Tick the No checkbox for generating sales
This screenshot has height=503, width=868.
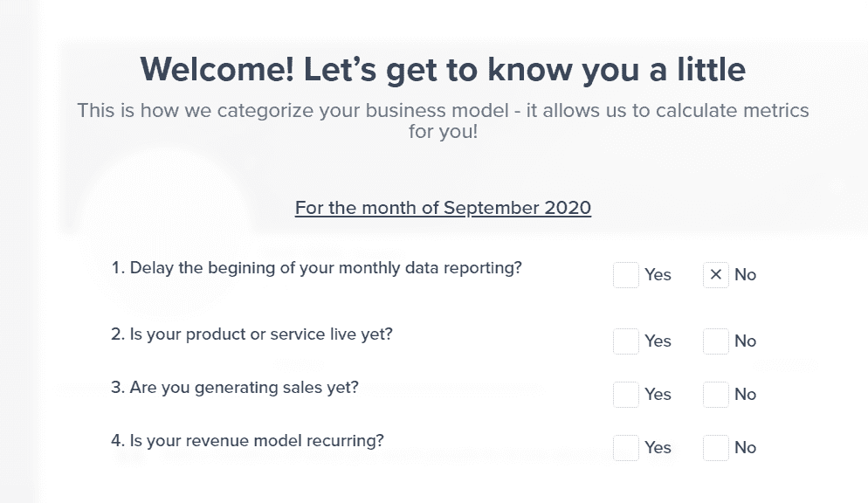tap(716, 395)
